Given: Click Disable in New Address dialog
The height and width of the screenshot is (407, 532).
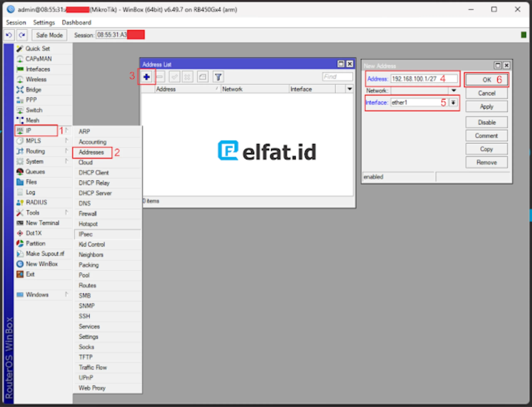Looking at the screenshot, I should click(x=486, y=122).
